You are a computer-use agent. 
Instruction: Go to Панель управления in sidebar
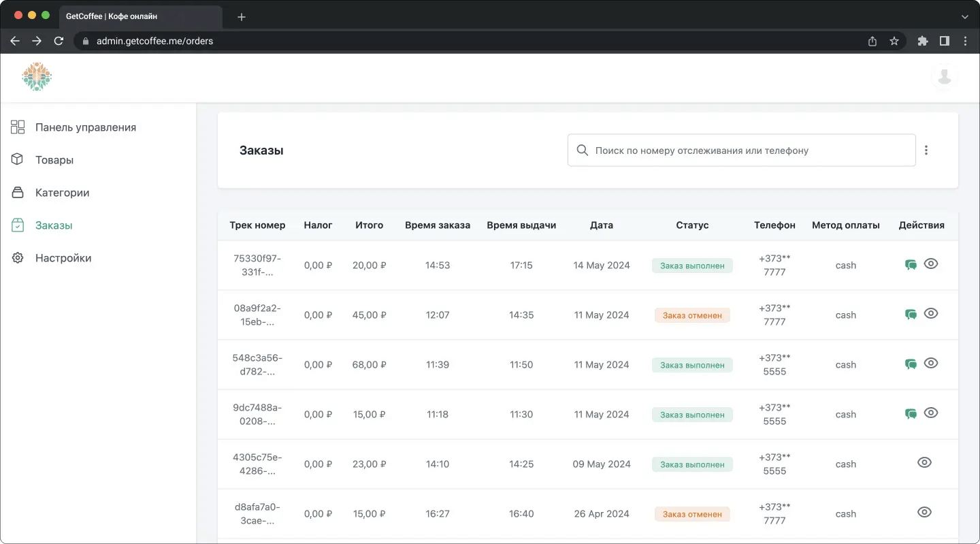click(86, 127)
